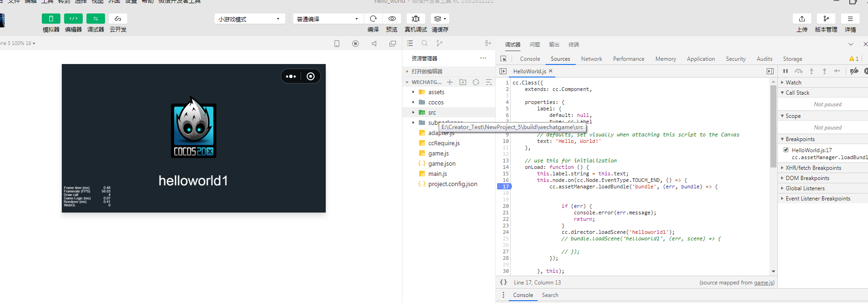868x303 pixels.
Task: Open real device debugging bug icon
Action: (415, 19)
